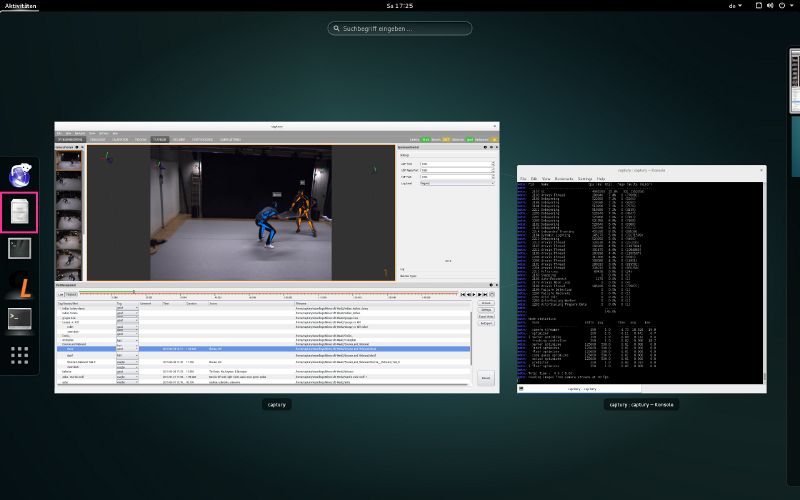Jump to end in captury playback controls
The width and height of the screenshot is (800, 500).
485,294
